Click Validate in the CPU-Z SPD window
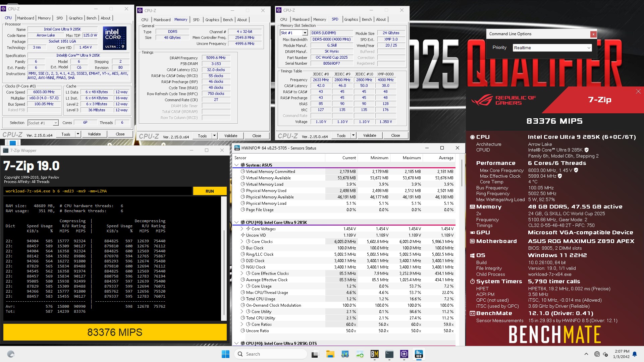This screenshot has width=644, height=362. pyautogui.click(x=370, y=135)
